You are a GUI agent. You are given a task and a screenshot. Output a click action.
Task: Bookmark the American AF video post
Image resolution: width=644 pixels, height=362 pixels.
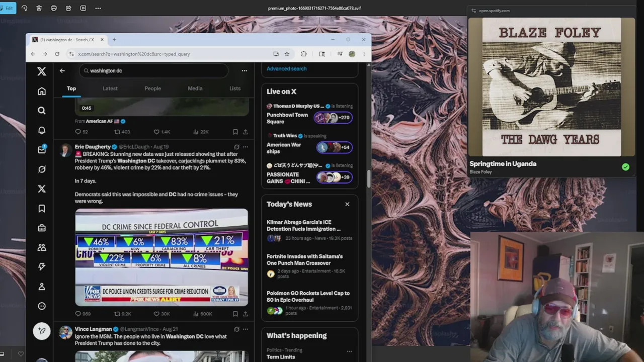click(235, 132)
